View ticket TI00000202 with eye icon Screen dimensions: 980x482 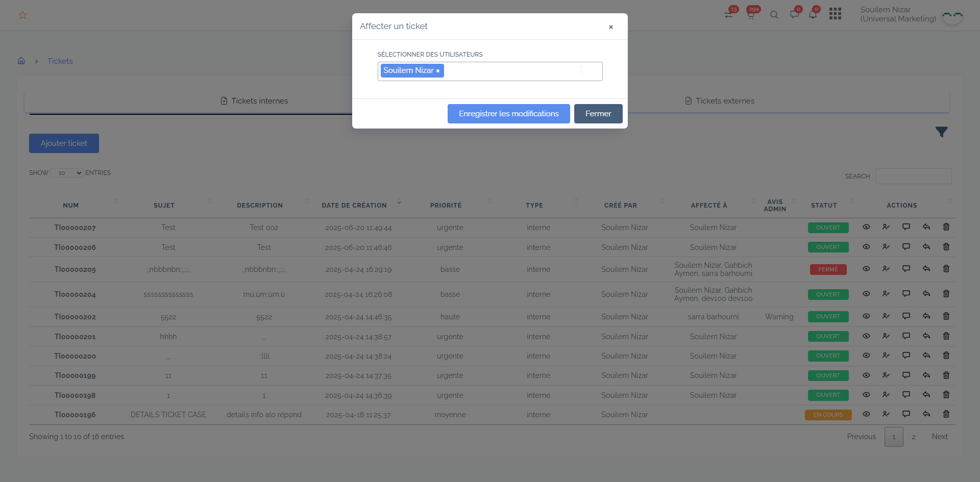click(866, 316)
